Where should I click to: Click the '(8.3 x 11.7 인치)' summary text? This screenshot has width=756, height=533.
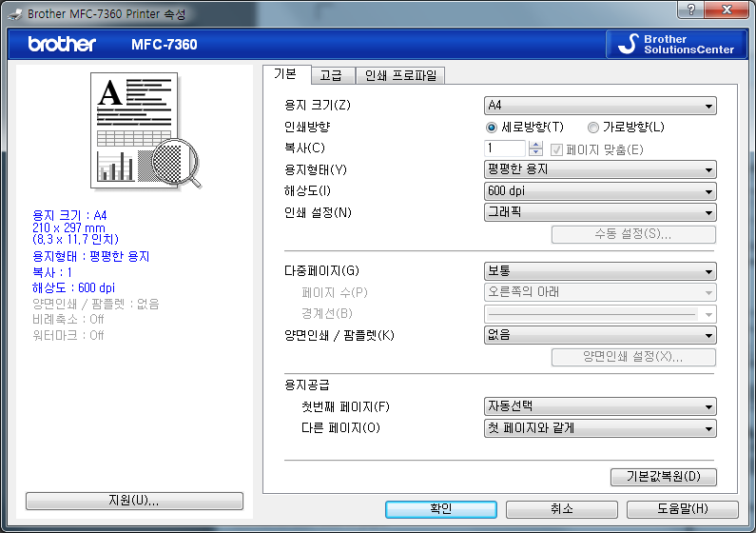click(x=75, y=239)
